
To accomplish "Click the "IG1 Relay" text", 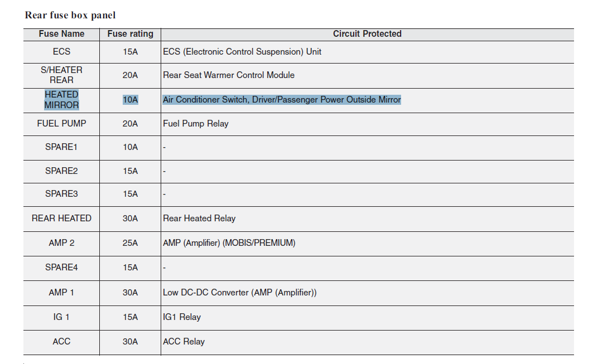I will [x=182, y=317].
